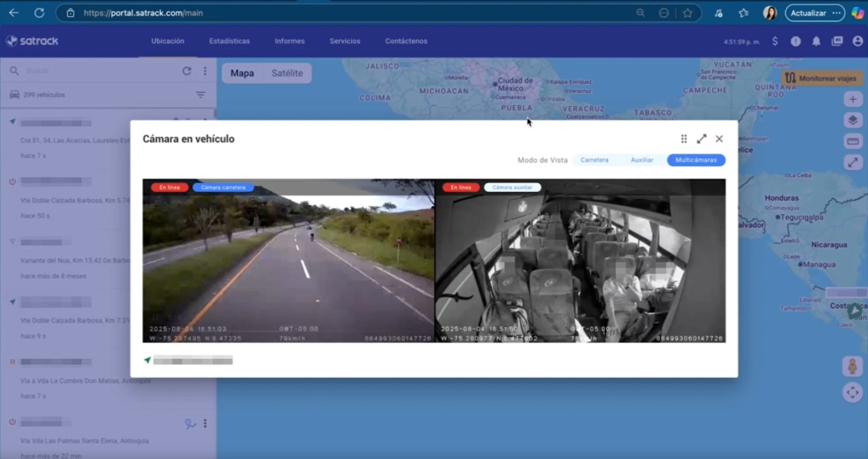Select Auxiliar view mode
This screenshot has height=459, width=868.
pos(642,160)
